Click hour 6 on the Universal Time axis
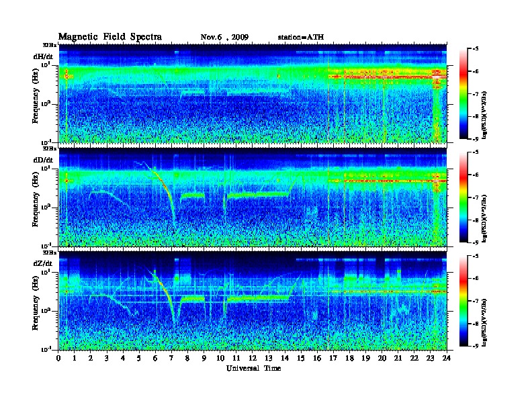 tap(155, 359)
